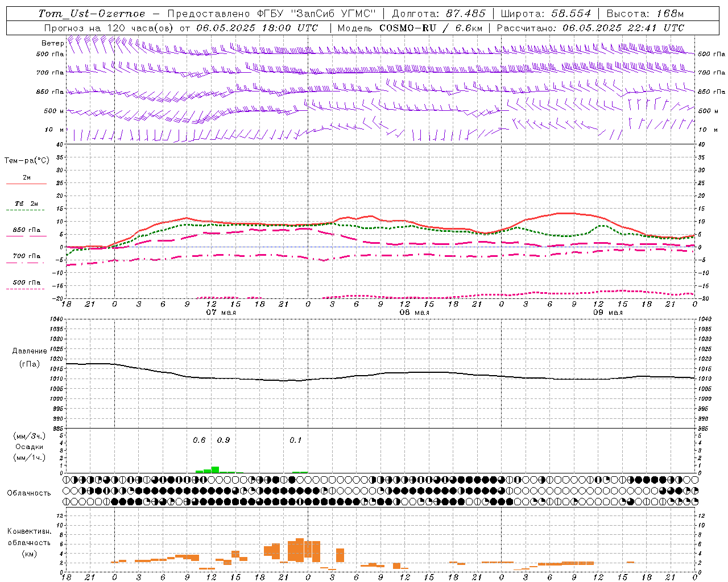Click the (мм/1ч.) precipitation unit label
The image size is (728, 582).
tap(29, 458)
